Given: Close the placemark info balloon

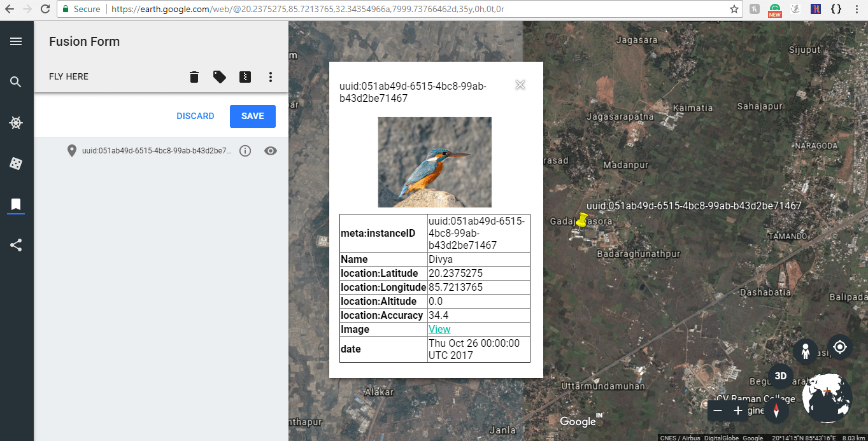Looking at the screenshot, I should pyautogui.click(x=520, y=85).
